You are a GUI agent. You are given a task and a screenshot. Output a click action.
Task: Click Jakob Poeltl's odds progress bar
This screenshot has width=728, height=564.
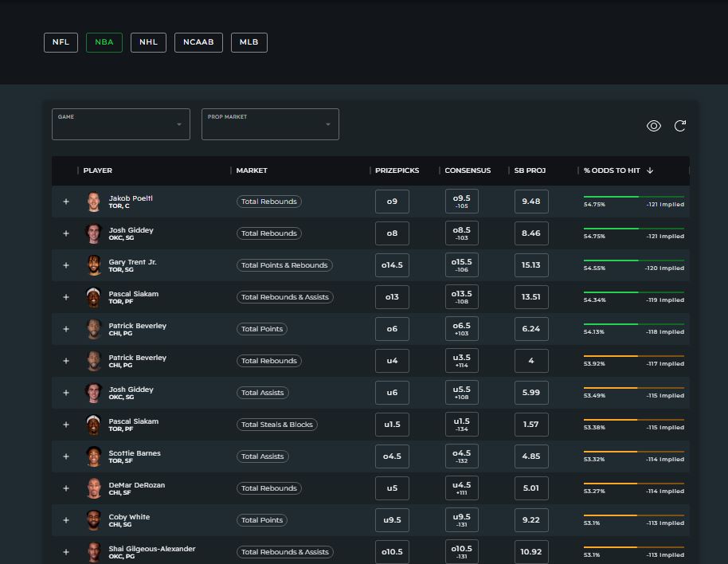tap(634, 197)
